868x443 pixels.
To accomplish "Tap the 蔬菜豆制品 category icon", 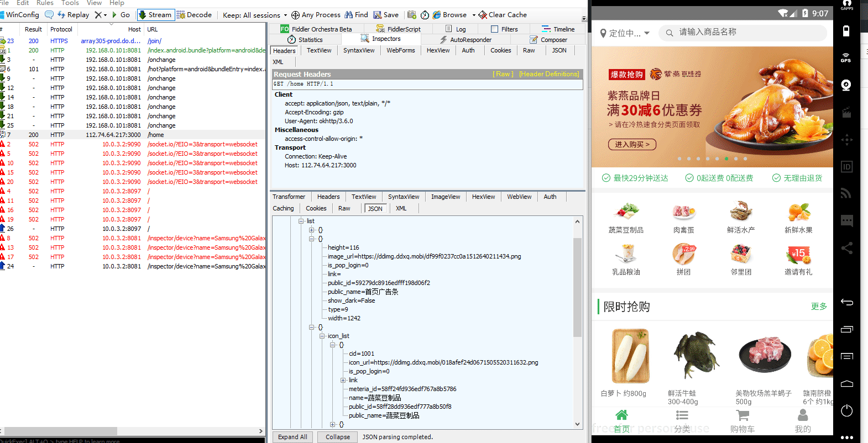I will pyautogui.click(x=626, y=212).
